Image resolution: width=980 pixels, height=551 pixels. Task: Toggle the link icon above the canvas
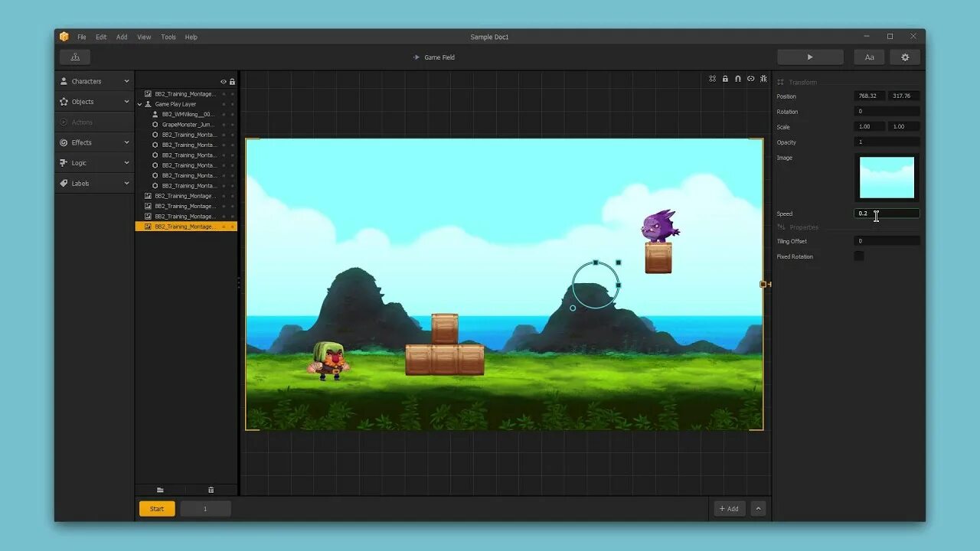(x=750, y=79)
